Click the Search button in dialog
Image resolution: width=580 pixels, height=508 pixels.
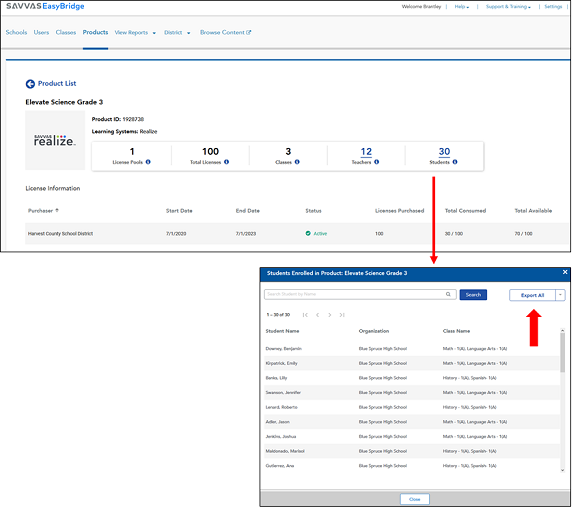tap(473, 295)
